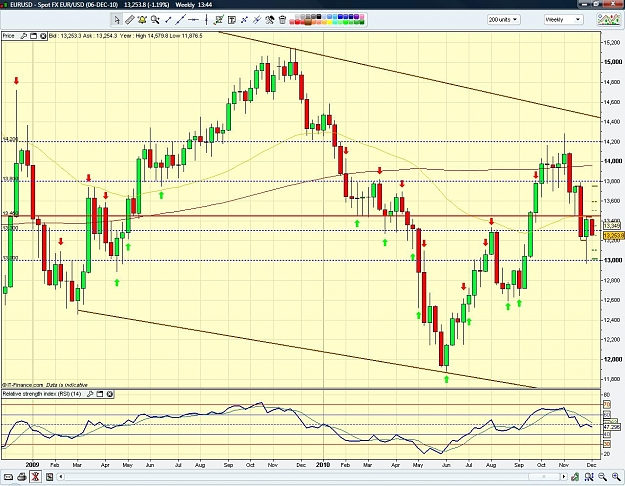Select the text annotation tool
Viewport: 625px width, 486px height.
[232, 20]
